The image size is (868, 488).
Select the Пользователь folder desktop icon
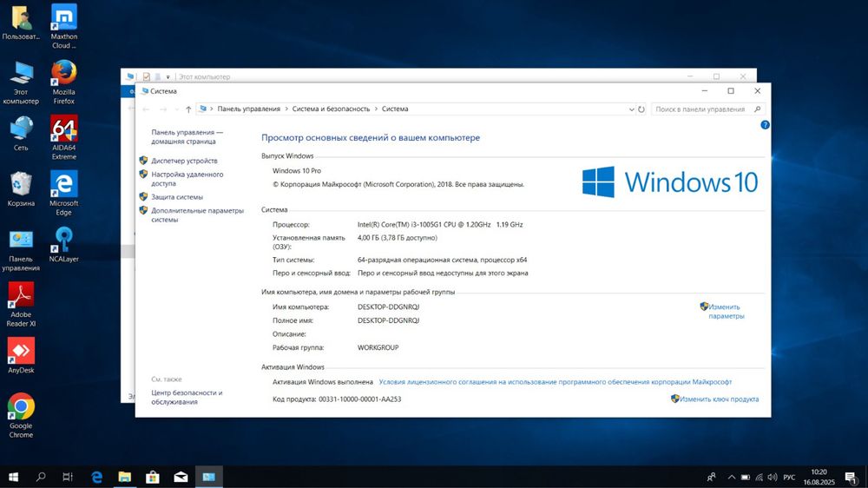[x=21, y=23]
